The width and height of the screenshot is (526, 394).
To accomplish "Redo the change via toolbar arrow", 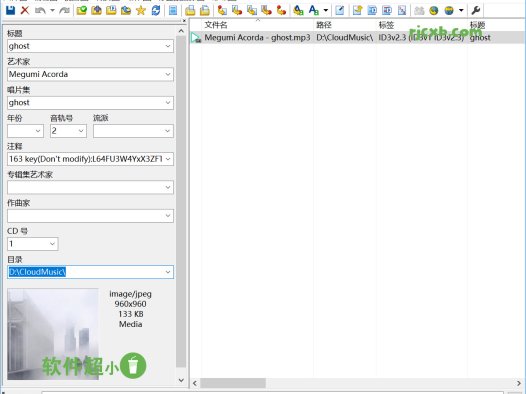I will [x=64, y=10].
